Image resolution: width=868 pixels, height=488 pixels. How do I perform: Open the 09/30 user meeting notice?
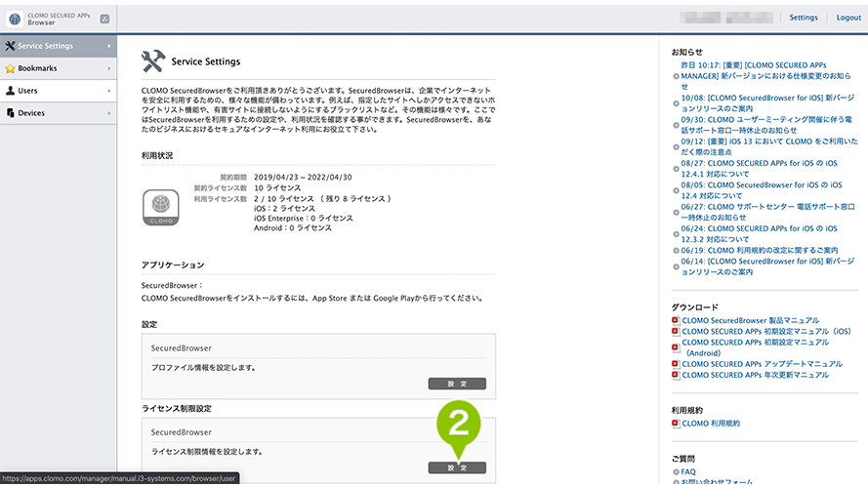coord(766,125)
